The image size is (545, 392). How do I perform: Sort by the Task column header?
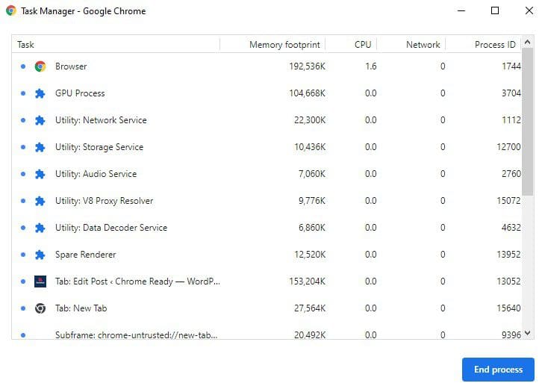click(x=116, y=45)
